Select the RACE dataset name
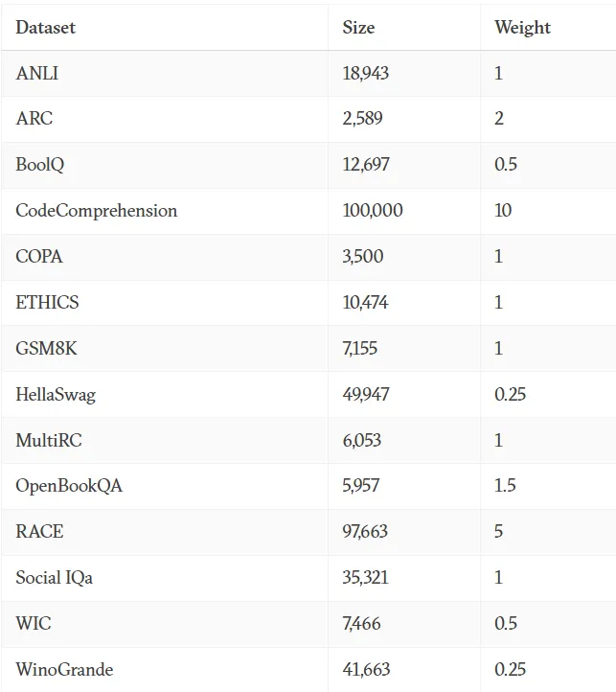Screen dimensions: 616x692 pos(39,531)
